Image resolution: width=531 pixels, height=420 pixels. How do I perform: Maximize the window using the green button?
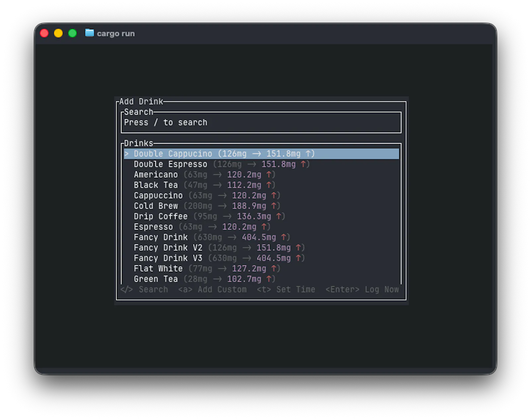[72, 33]
